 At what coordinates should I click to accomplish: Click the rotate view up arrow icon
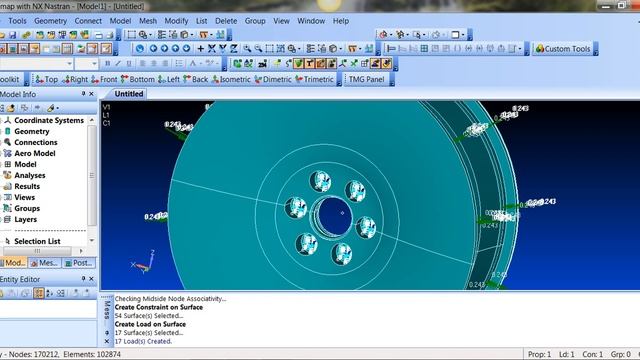coord(176,49)
